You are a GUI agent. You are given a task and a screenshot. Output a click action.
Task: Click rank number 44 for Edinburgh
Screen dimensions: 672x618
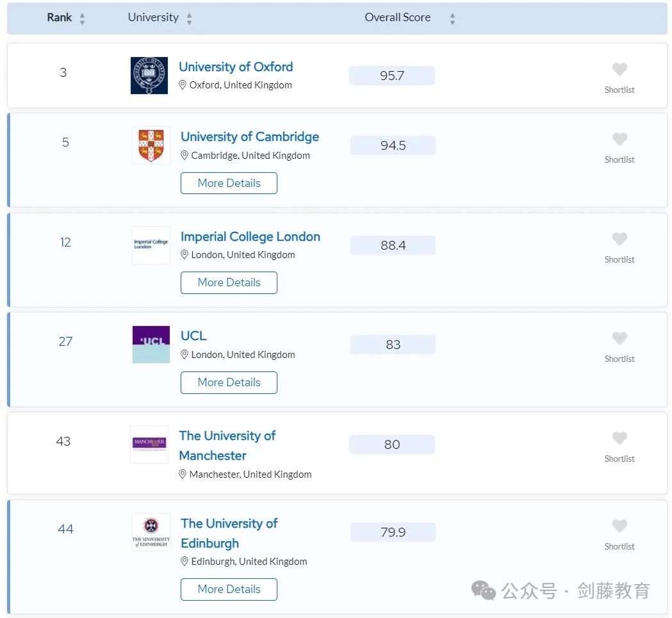pyautogui.click(x=65, y=529)
